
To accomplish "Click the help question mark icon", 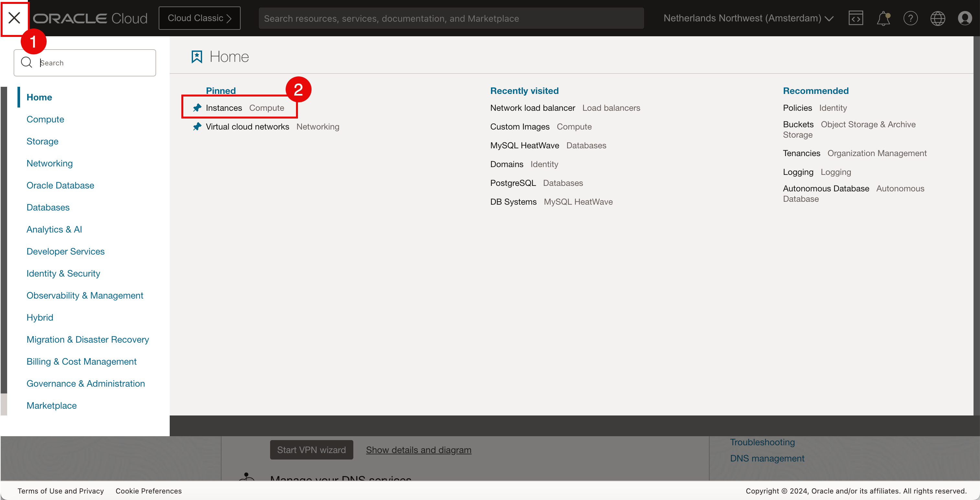I will click(910, 18).
